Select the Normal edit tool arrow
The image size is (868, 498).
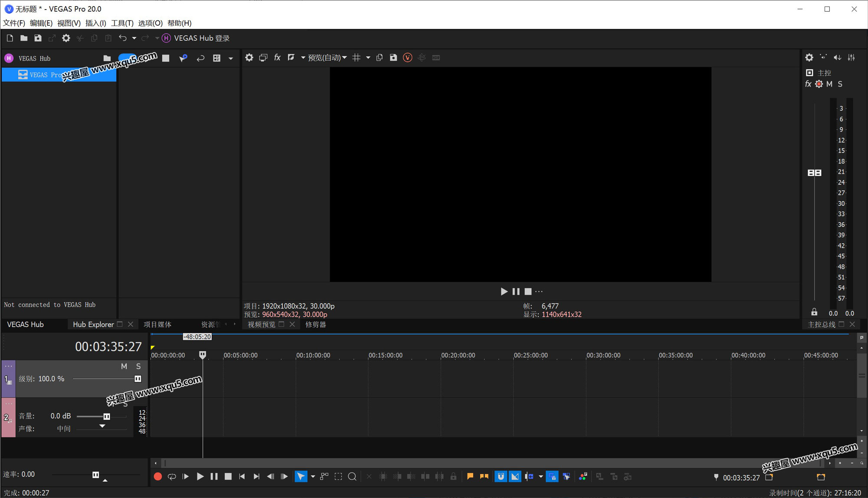point(301,477)
